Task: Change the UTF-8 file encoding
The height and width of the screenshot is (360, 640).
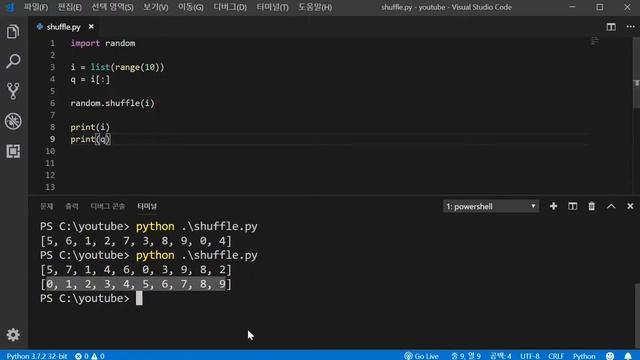Action: (x=530, y=356)
